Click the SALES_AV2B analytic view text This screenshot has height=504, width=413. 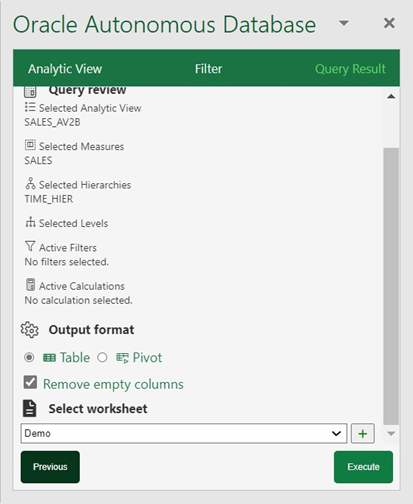(52, 122)
